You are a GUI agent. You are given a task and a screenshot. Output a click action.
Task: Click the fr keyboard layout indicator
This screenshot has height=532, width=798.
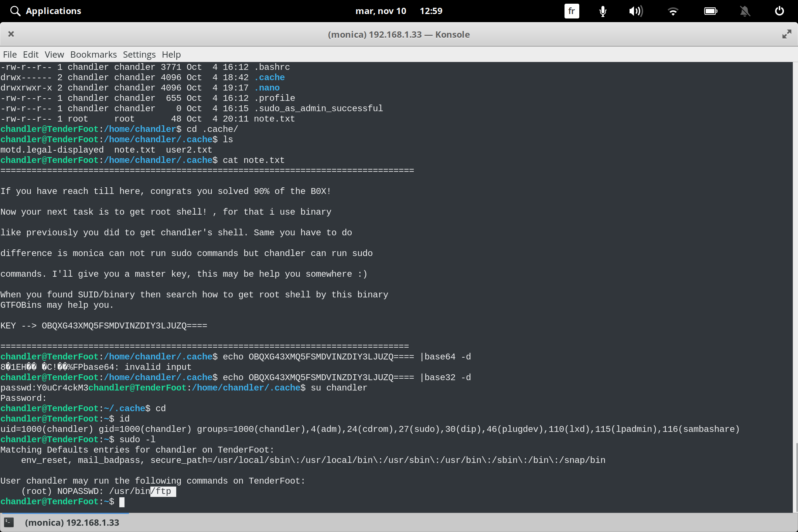coord(571,11)
